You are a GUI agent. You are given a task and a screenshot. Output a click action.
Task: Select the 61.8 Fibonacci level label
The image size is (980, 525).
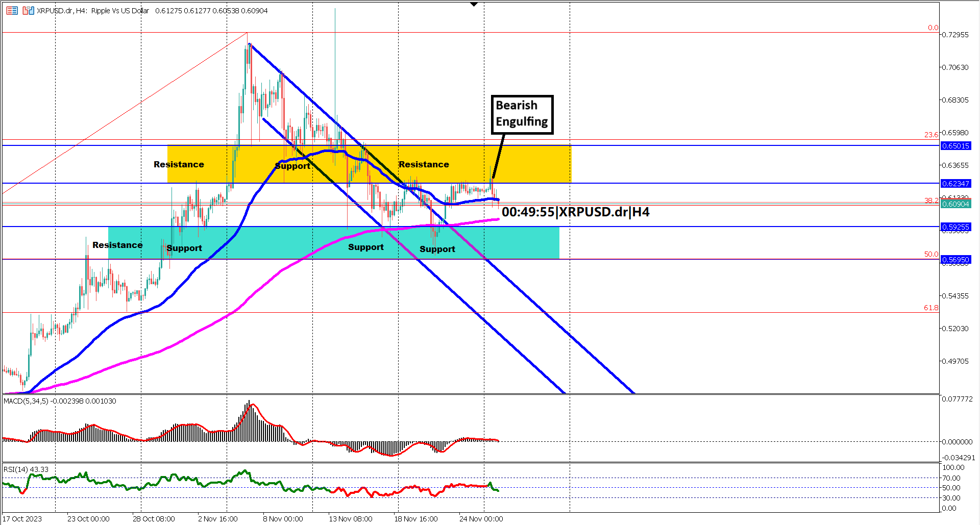pos(932,308)
